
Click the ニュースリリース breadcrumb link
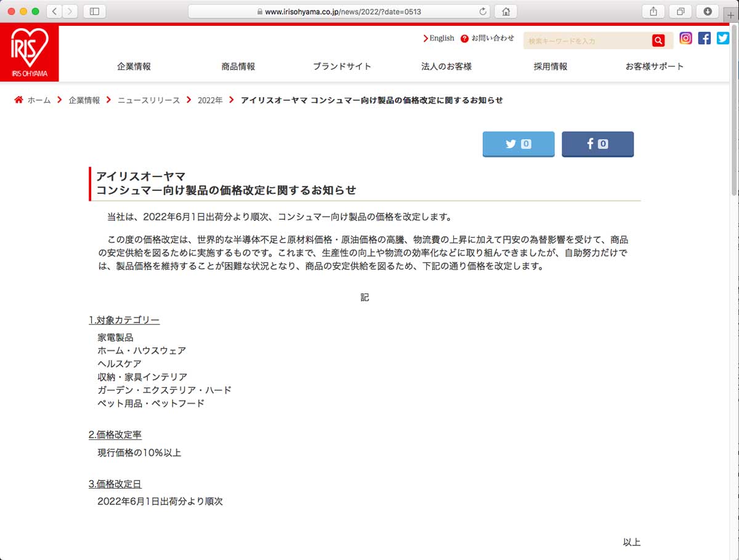149,100
